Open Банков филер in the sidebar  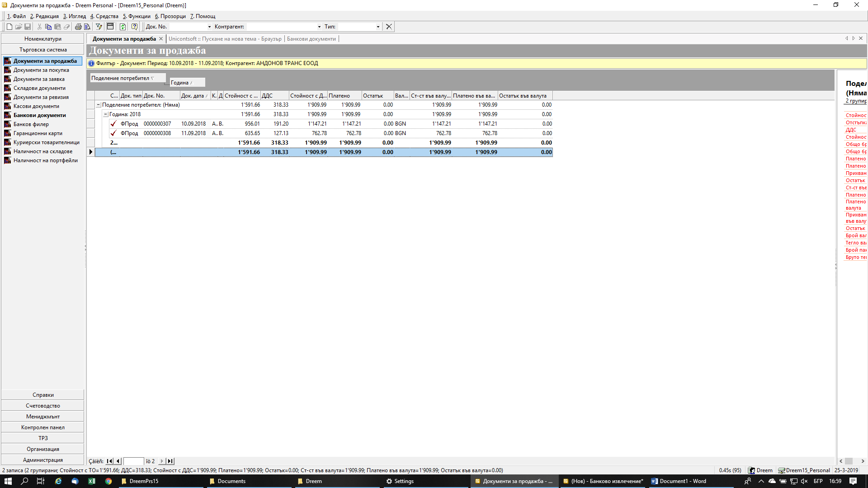[31, 124]
